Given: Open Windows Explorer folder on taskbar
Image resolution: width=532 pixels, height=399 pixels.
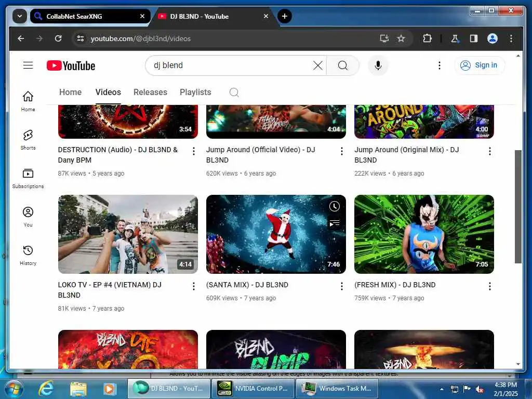Looking at the screenshot, I should (x=78, y=389).
